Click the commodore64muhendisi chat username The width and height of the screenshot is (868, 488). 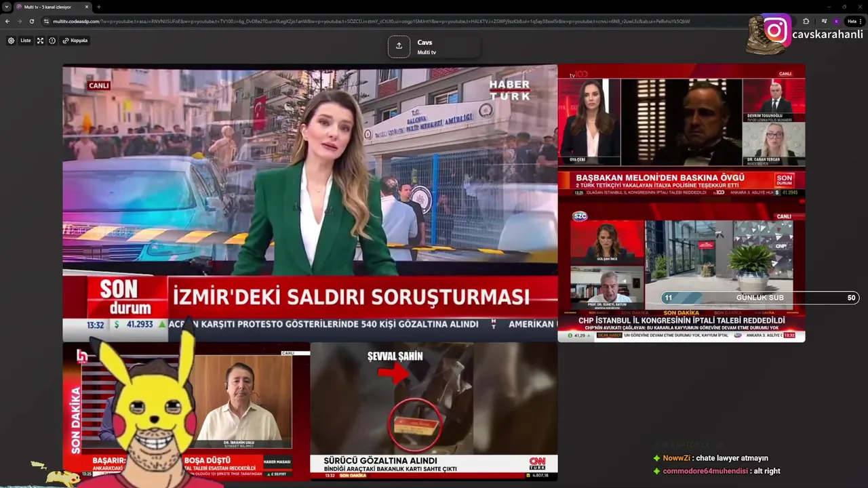[705, 471]
